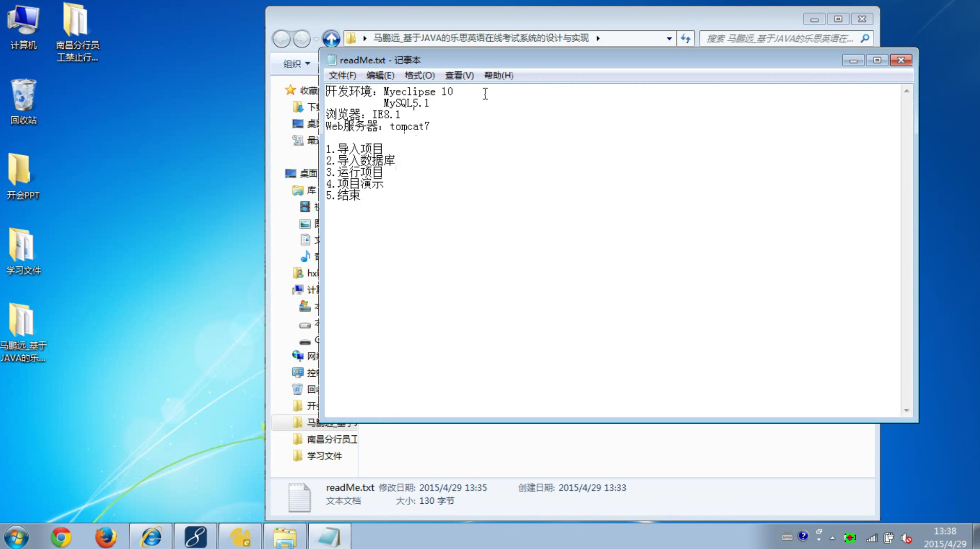Select the 回收站 recycle bin icon
980x549 pixels.
23,102
